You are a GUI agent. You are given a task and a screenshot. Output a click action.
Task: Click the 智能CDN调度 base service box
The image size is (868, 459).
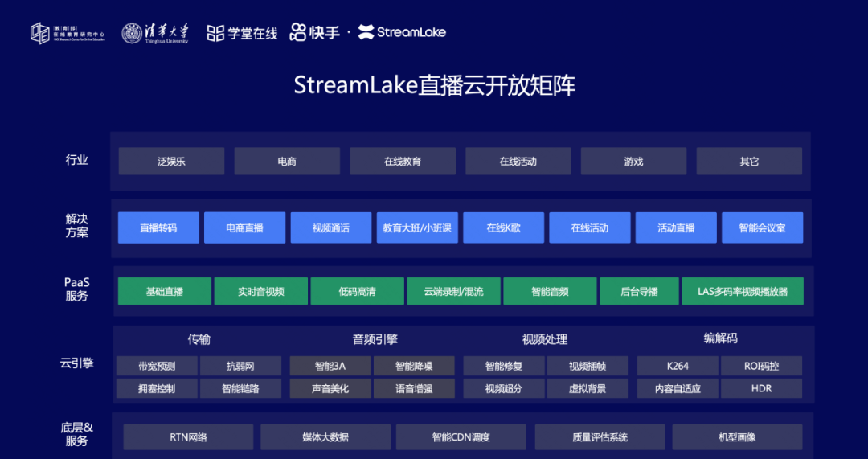461,437
